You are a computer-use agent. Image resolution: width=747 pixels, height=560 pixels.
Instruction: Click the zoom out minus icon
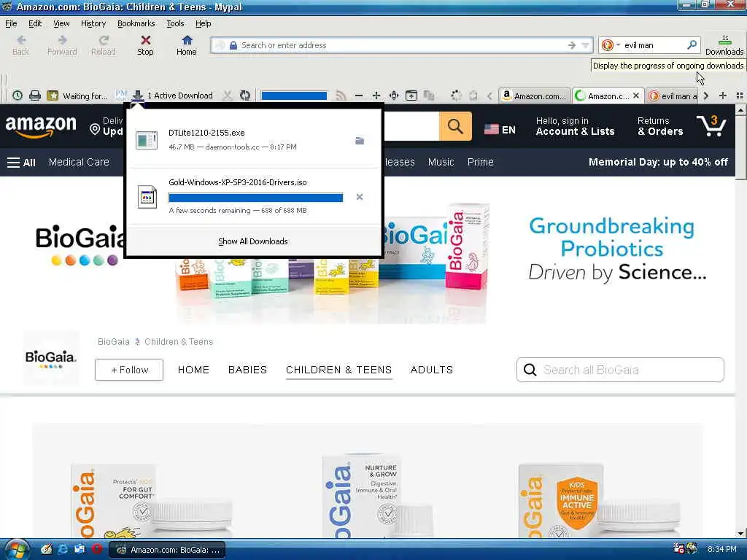[359, 96]
